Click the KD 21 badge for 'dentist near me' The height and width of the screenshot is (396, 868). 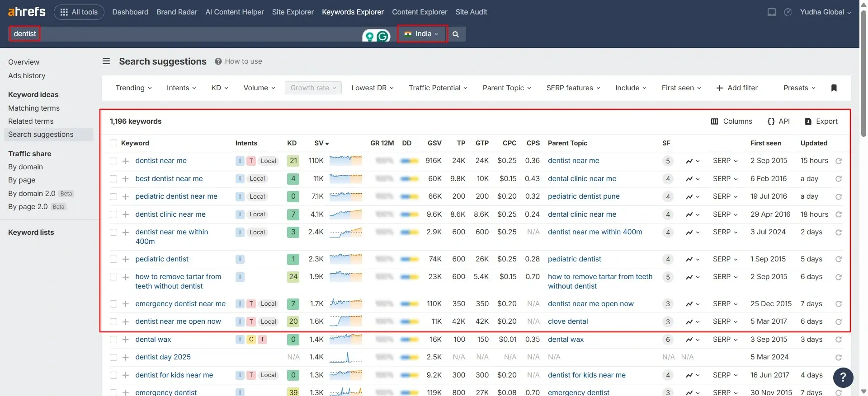tap(293, 161)
